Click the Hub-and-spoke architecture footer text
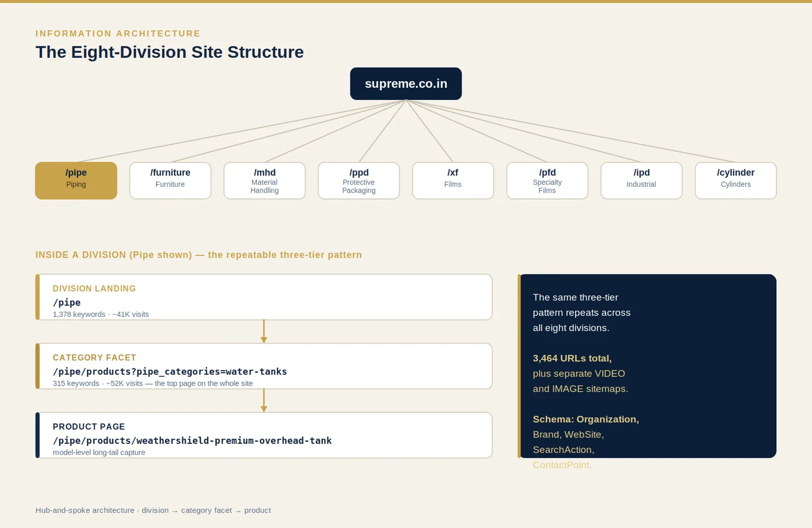The image size is (812, 528). coord(153,510)
